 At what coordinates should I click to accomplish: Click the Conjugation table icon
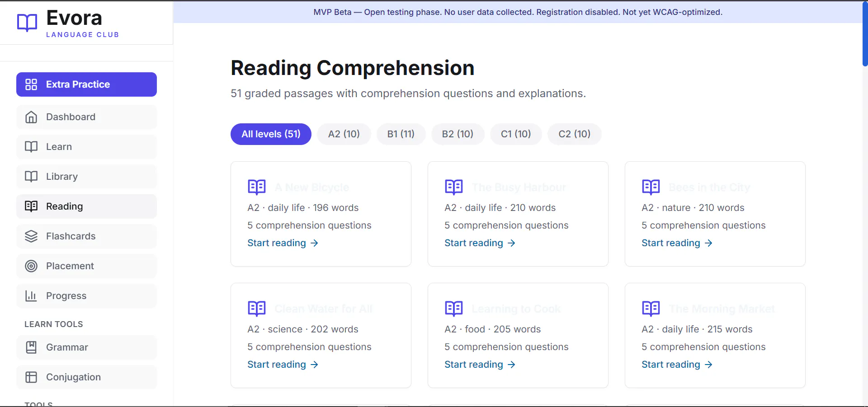[31, 377]
